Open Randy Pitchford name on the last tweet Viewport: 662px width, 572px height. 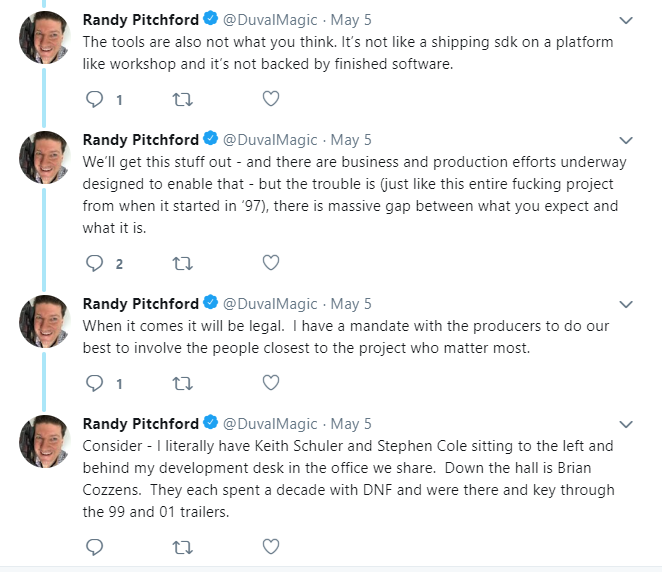(x=141, y=423)
